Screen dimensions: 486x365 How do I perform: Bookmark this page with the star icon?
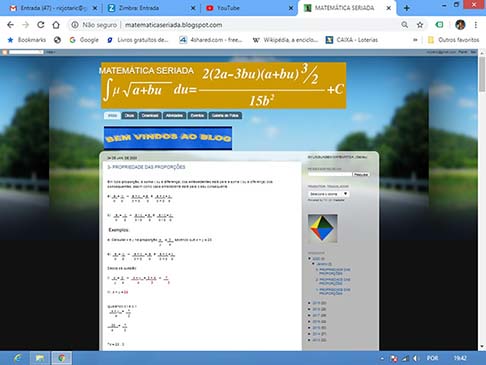tap(420, 25)
